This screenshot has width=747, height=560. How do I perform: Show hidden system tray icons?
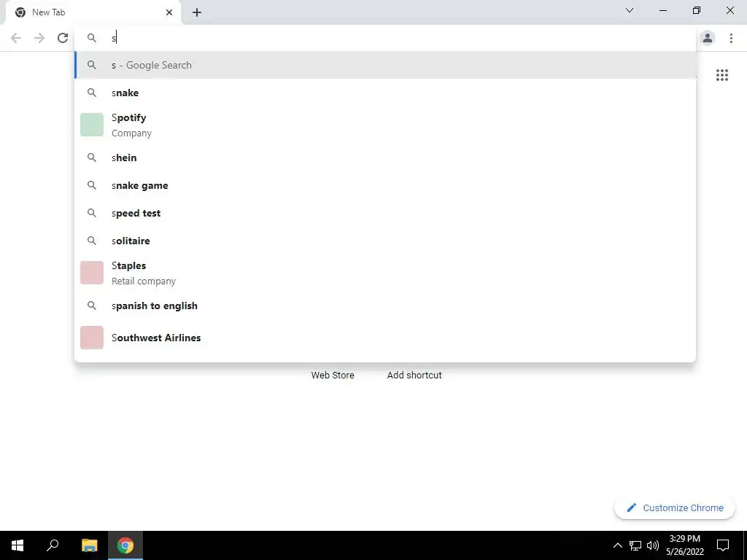[617, 545]
